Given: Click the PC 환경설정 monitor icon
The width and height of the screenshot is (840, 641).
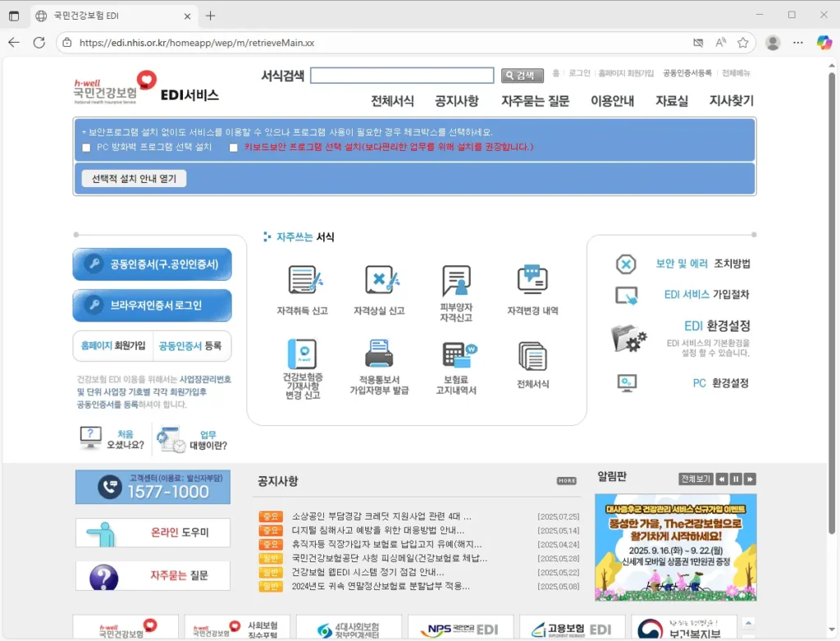Looking at the screenshot, I should click(x=627, y=382).
